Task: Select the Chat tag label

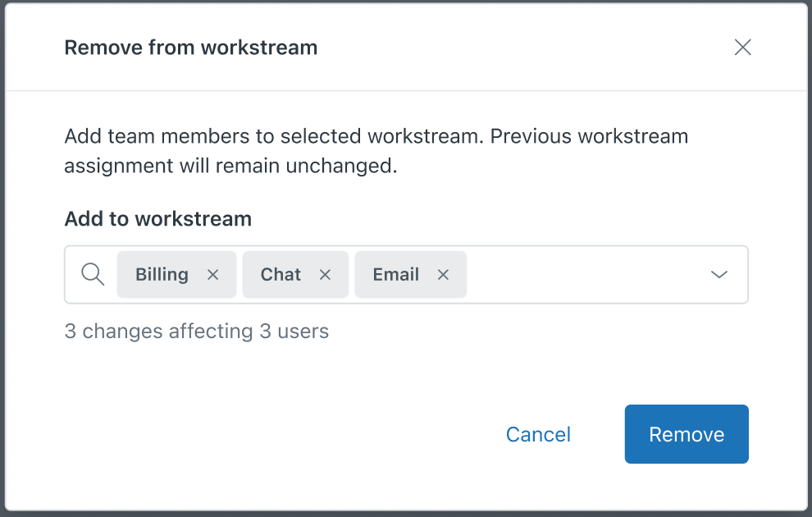Action: 281,275
